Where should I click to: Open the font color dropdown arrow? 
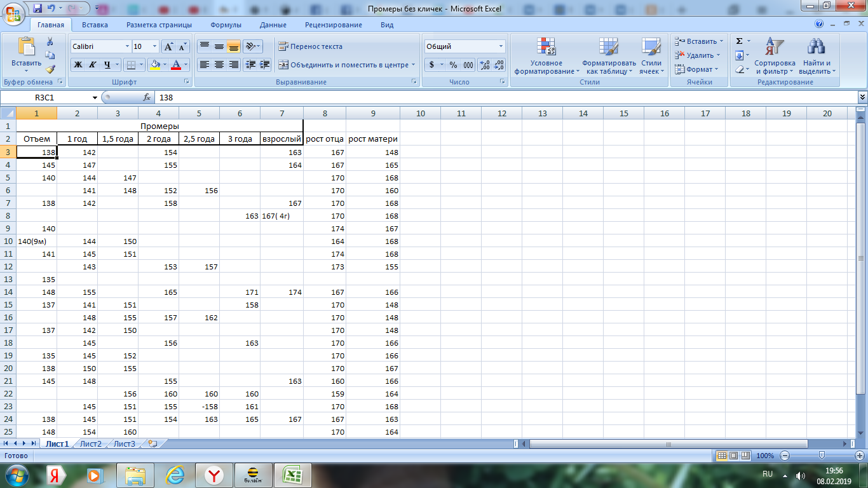pyautogui.click(x=186, y=65)
